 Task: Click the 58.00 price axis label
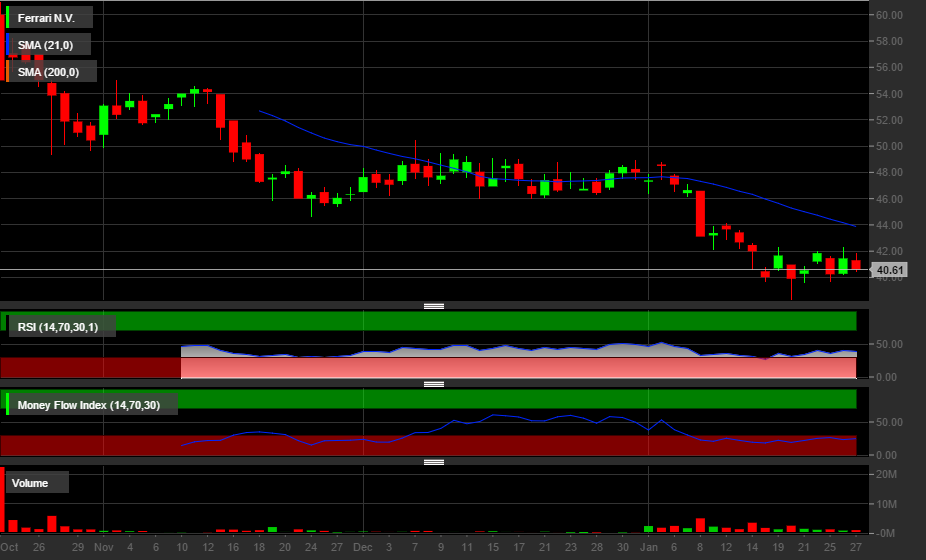click(889, 41)
